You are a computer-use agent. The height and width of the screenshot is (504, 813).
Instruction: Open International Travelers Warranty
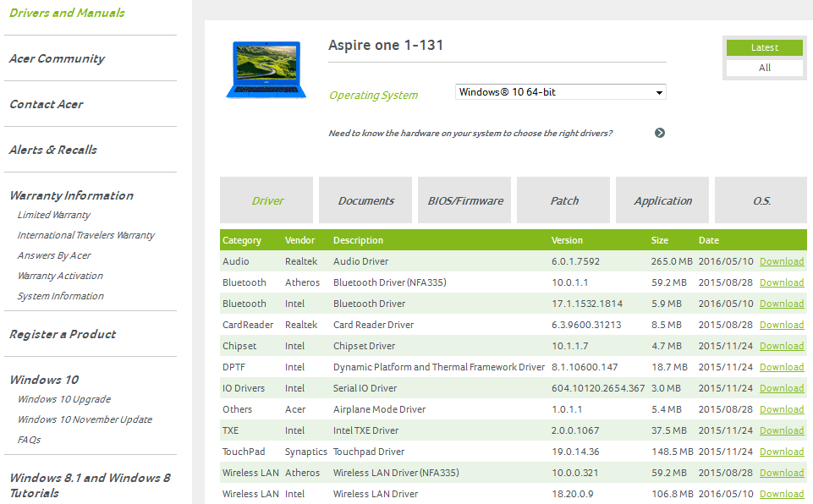(86, 235)
